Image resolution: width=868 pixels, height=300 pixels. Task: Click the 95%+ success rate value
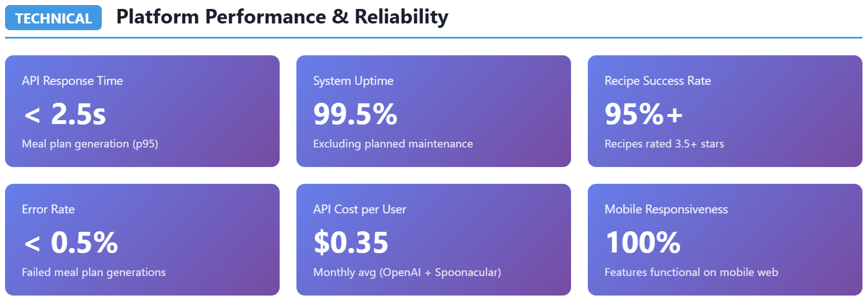pyautogui.click(x=644, y=114)
